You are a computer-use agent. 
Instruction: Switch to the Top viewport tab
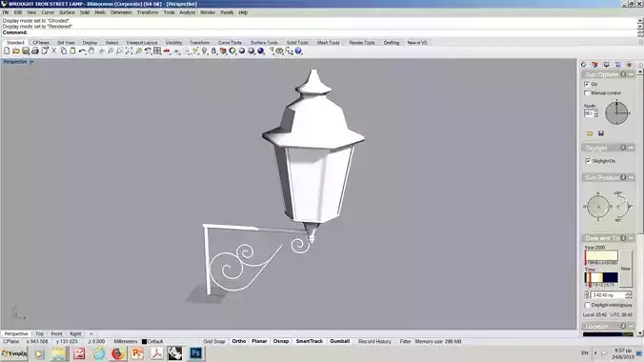39,334
